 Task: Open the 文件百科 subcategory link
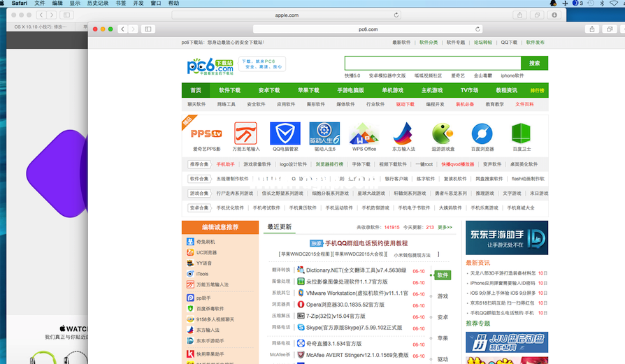524,104
